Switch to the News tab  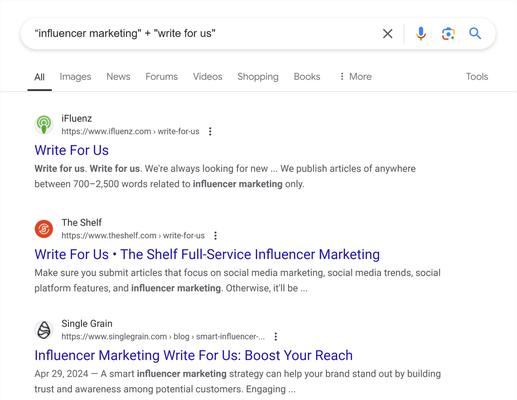(x=118, y=77)
